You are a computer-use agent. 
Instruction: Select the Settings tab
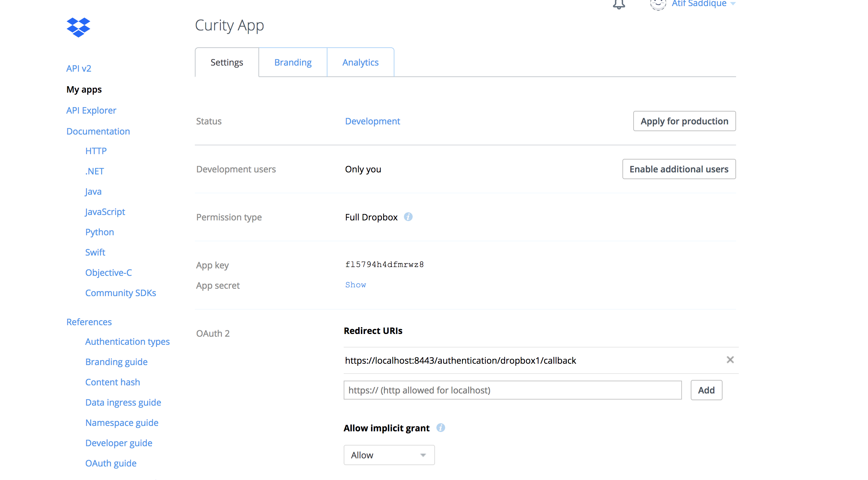click(x=227, y=63)
